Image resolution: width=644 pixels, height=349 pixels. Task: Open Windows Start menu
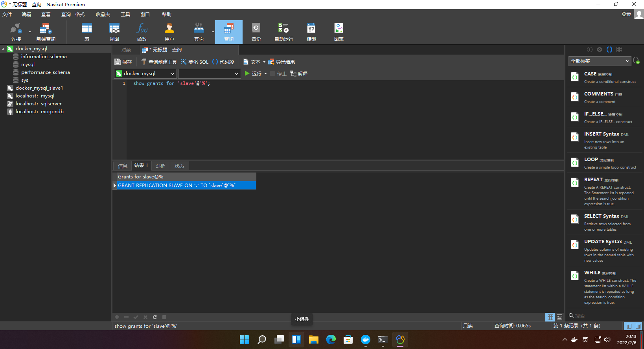coord(245,340)
